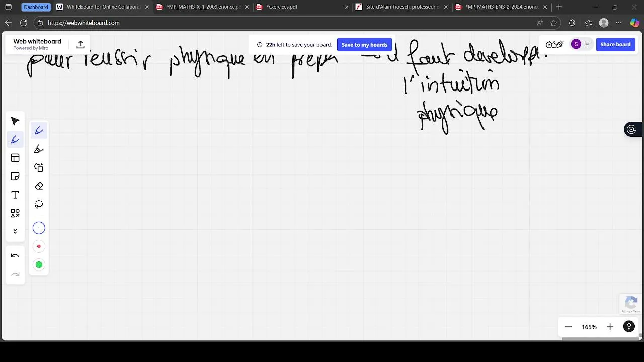644x362 pixels.
Task: Click the horizontal scrollbar at bottom
Action: pyautogui.click(x=600, y=339)
